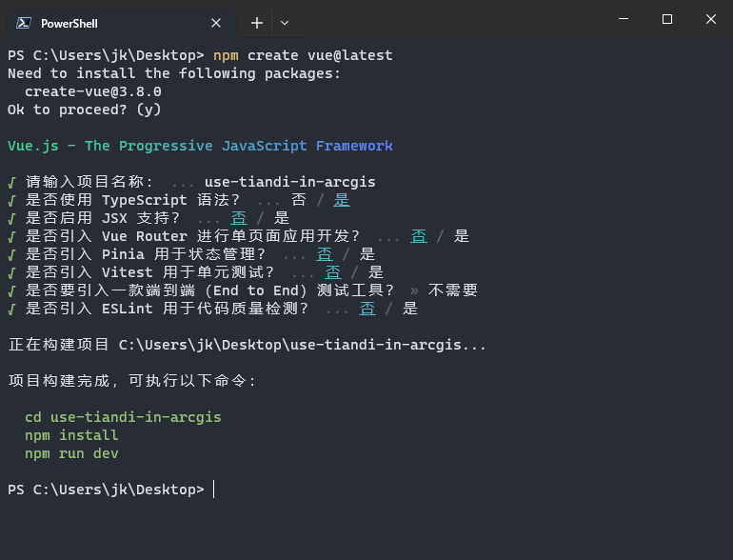This screenshot has width=733, height=560.
Task: Open a new tab with the plus button
Action: [x=257, y=23]
